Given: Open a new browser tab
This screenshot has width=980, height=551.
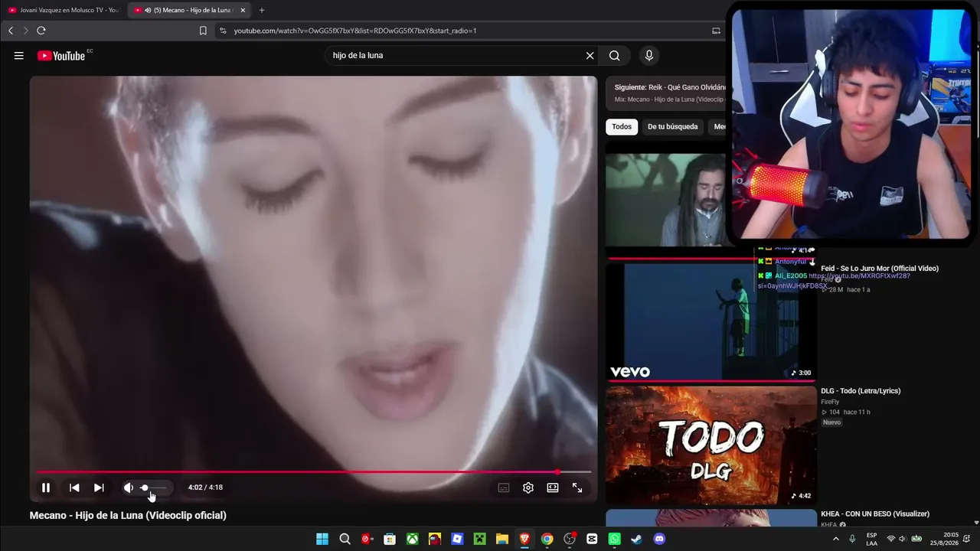Looking at the screenshot, I should [262, 10].
